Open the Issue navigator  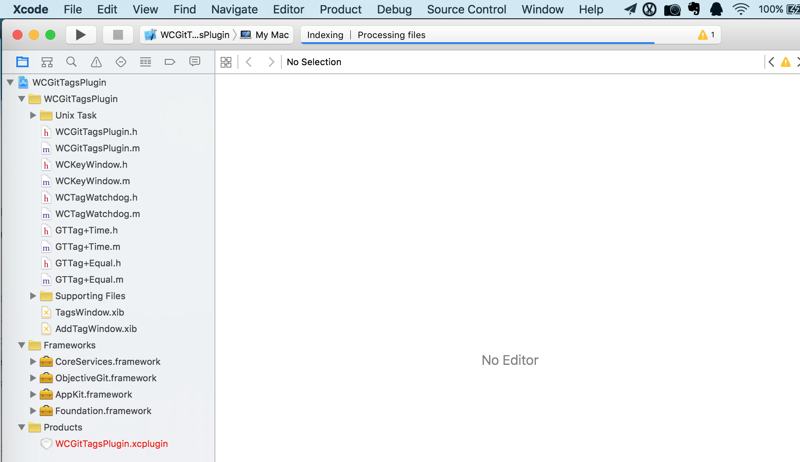coord(96,62)
